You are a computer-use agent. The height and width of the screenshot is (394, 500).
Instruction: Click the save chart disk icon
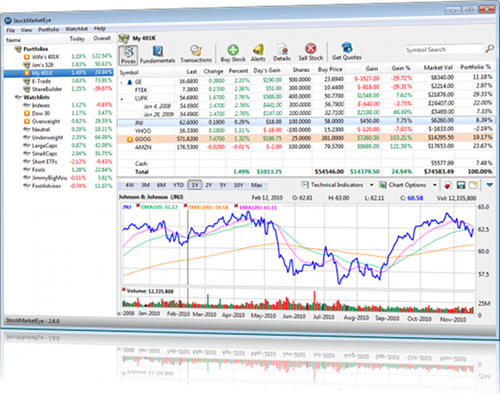pyautogui.click(x=461, y=185)
